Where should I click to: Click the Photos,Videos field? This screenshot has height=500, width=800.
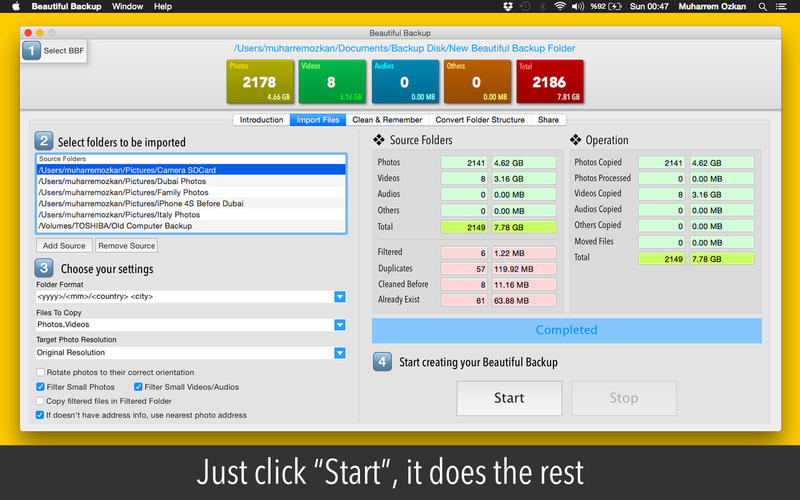coord(185,324)
